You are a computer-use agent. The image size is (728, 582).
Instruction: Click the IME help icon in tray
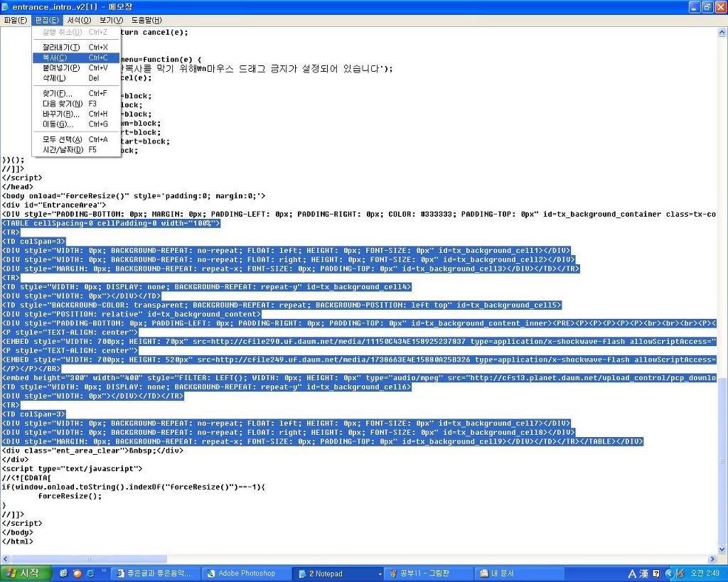[x=656, y=573]
